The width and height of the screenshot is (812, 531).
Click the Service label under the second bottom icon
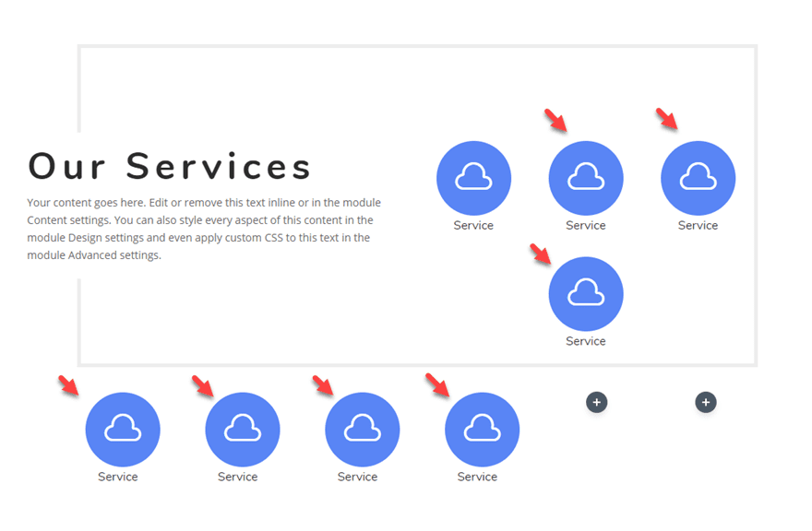(x=237, y=477)
